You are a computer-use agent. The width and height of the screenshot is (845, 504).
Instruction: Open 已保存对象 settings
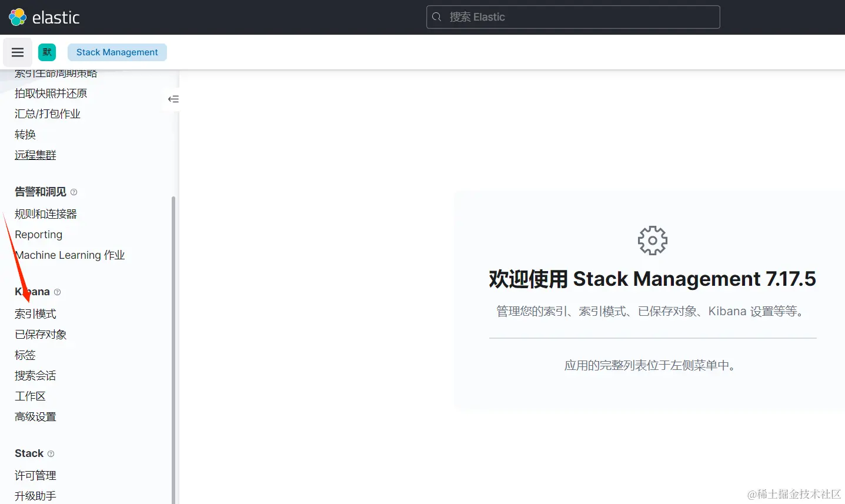click(41, 334)
